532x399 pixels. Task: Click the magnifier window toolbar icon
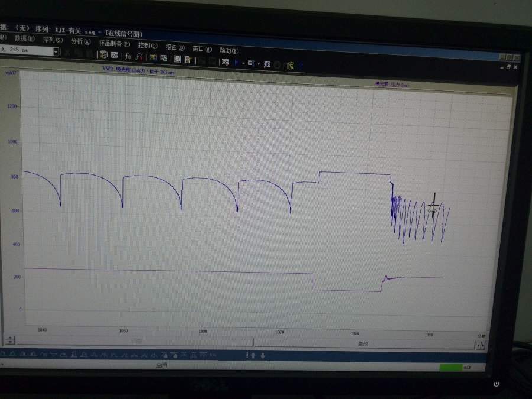[x=225, y=62]
